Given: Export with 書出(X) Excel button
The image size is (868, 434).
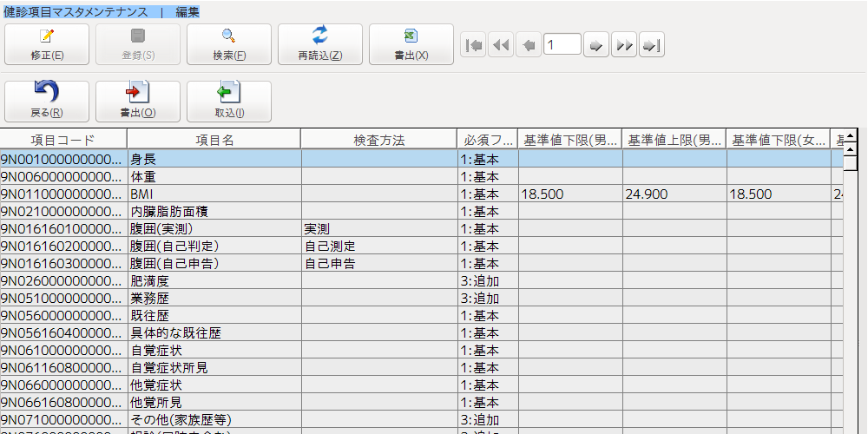Looking at the screenshot, I should click(x=411, y=44).
